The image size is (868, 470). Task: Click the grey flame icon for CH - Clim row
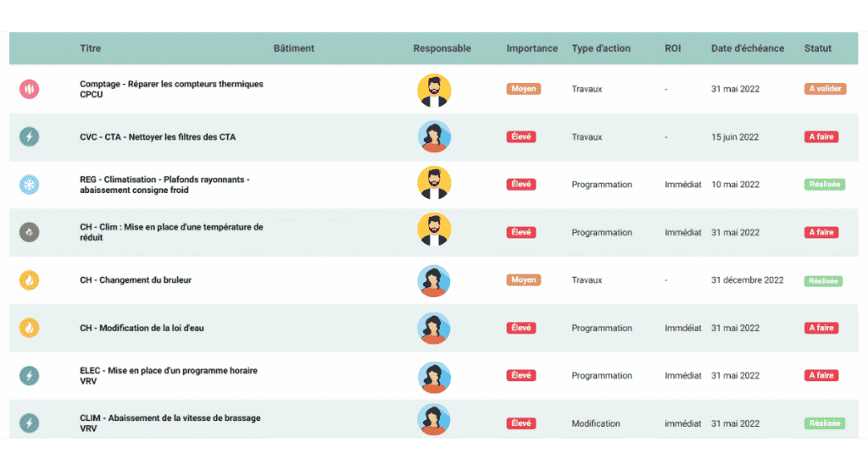(x=29, y=232)
